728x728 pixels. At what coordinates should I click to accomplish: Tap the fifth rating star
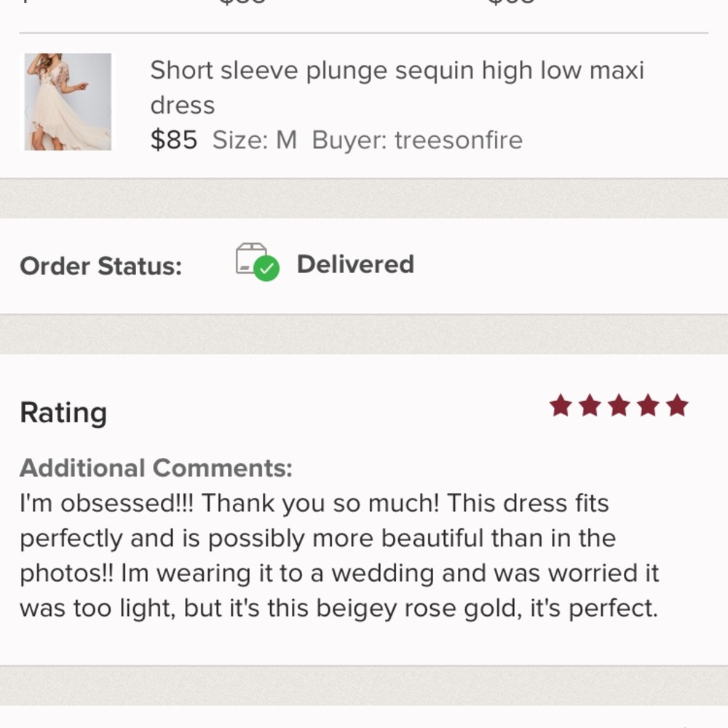pyautogui.click(x=677, y=405)
